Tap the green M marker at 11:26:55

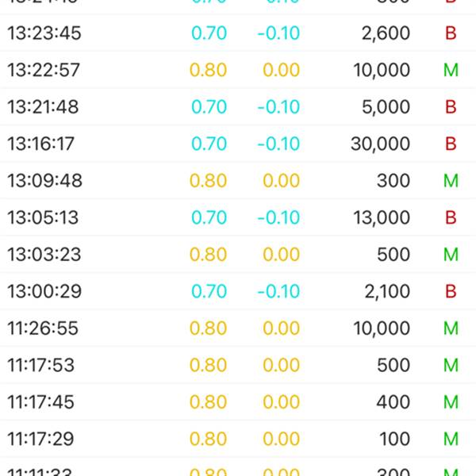click(x=451, y=328)
